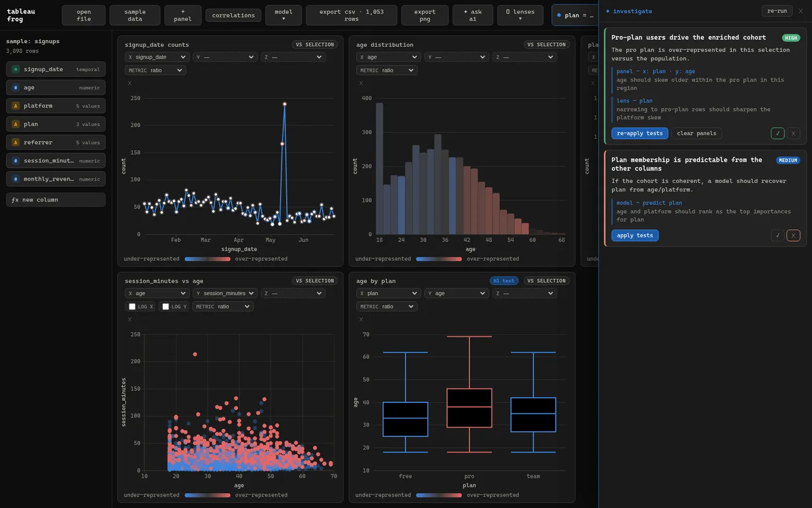Click the text type icon beside platform column

point(16,106)
